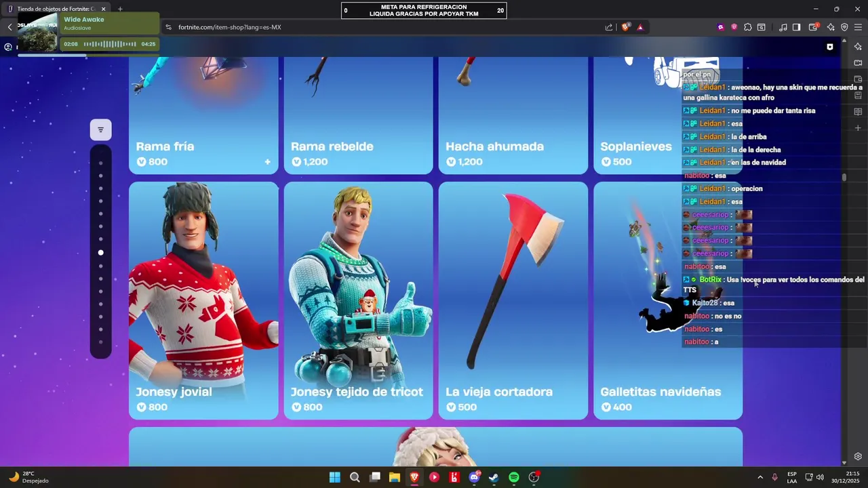This screenshot has height=488, width=868.
Task: Select the Tienda de objetos de Fortnite tab
Action: 56,9
